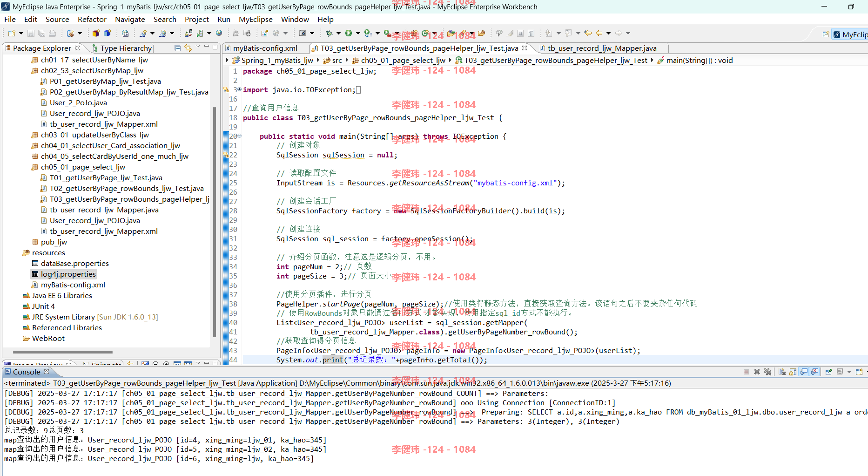
Task: Click the Open Type icon in toolbar
Action: (451, 34)
